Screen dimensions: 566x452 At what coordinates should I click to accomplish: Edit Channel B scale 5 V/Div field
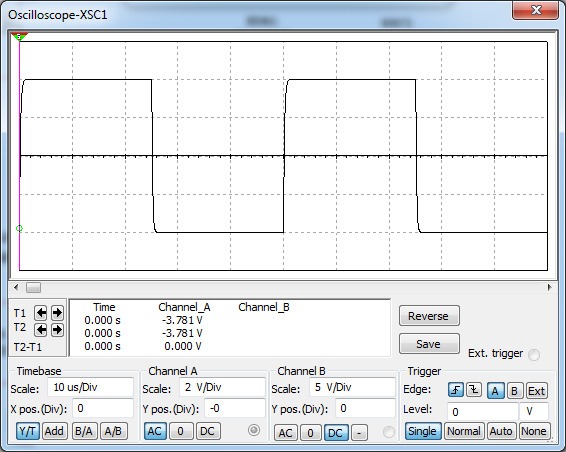tap(352, 387)
